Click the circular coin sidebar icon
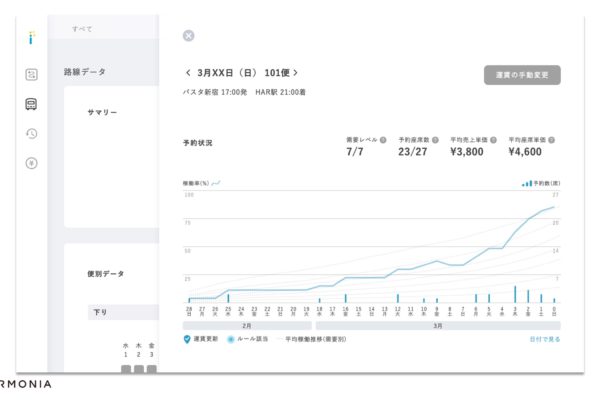The image size is (600, 400). [x=31, y=163]
